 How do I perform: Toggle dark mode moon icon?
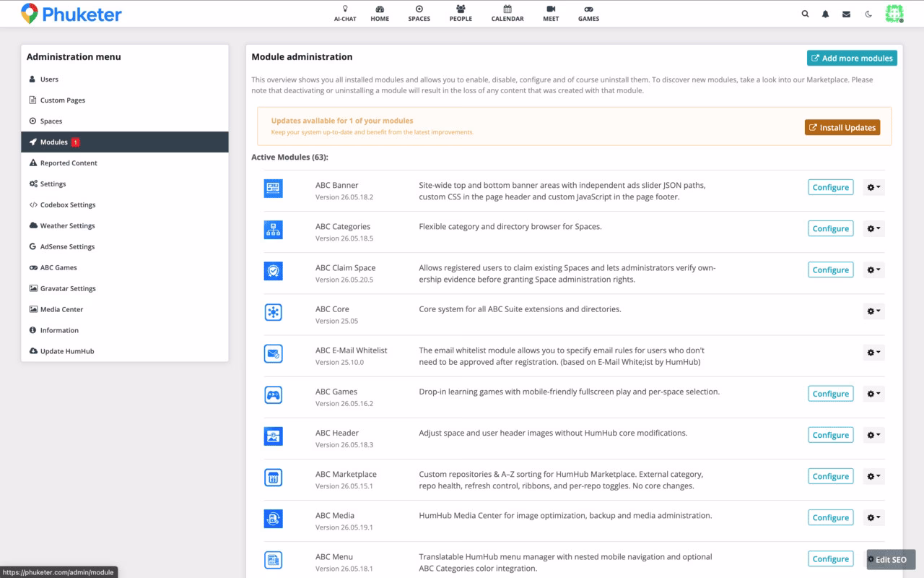pos(868,14)
